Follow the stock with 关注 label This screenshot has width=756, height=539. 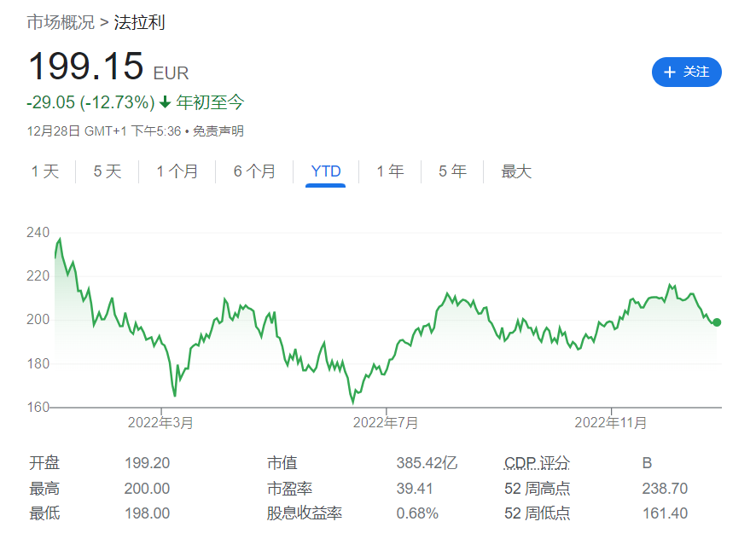(x=687, y=72)
